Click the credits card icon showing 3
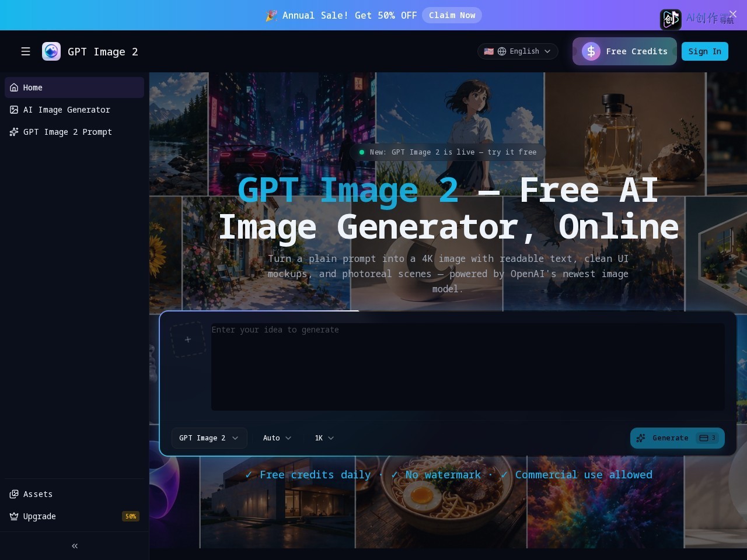The image size is (747, 560). point(704,438)
